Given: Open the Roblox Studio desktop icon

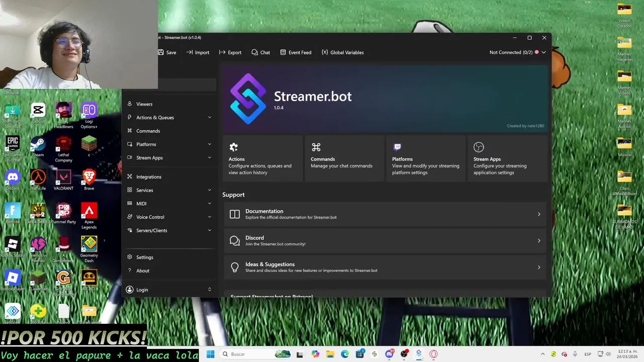Looking at the screenshot, I should tap(13, 247).
